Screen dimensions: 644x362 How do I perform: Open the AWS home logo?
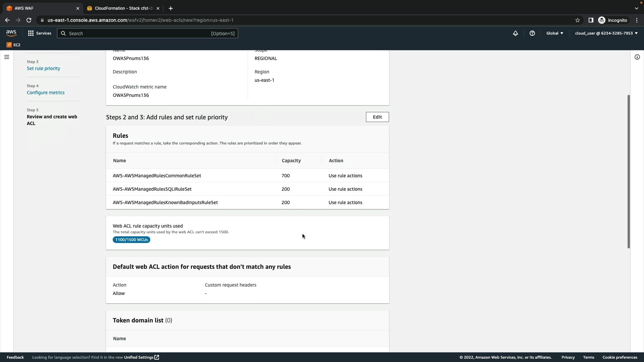pos(11,33)
